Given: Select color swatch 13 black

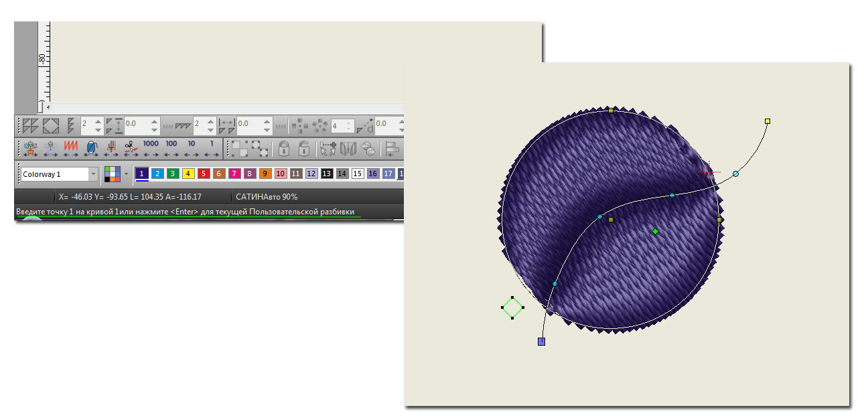Looking at the screenshot, I should point(327,174).
